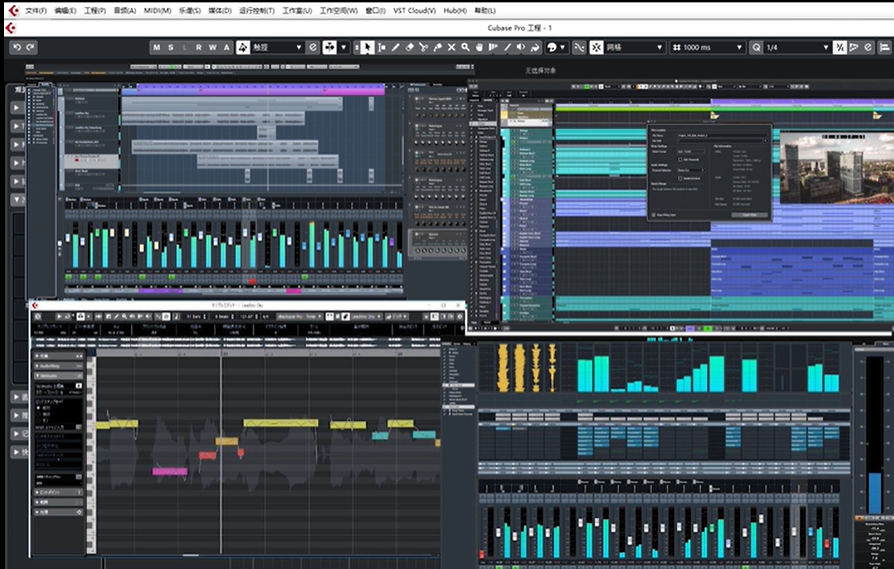Image resolution: width=894 pixels, height=569 pixels.
Task: Click the window layout icon at toolbar end
Action: [x=885, y=47]
